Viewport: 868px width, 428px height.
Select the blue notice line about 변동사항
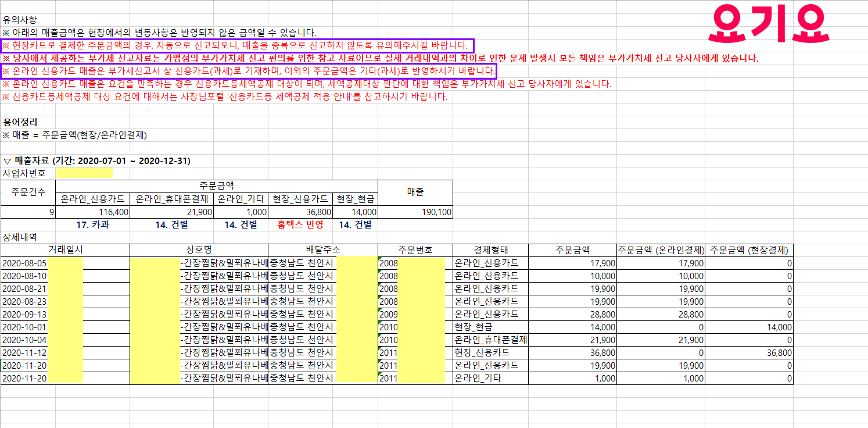pos(159,33)
